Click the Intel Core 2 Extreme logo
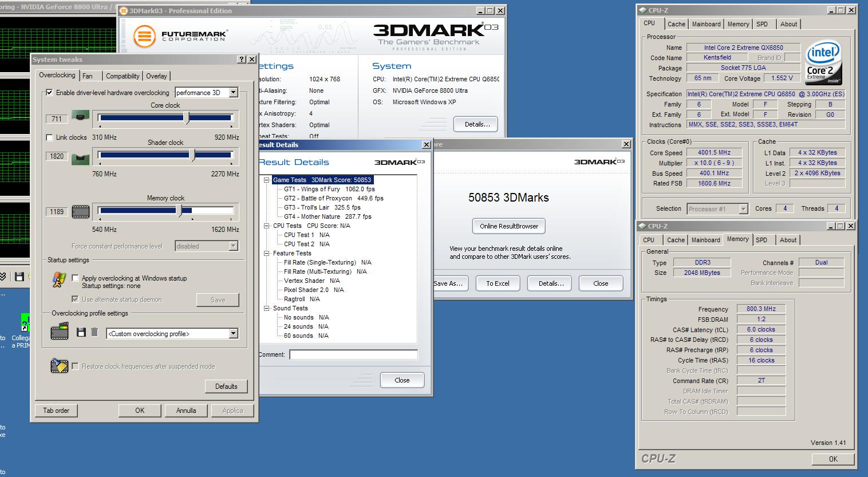Screen dimensions: 868x477 point(823,62)
